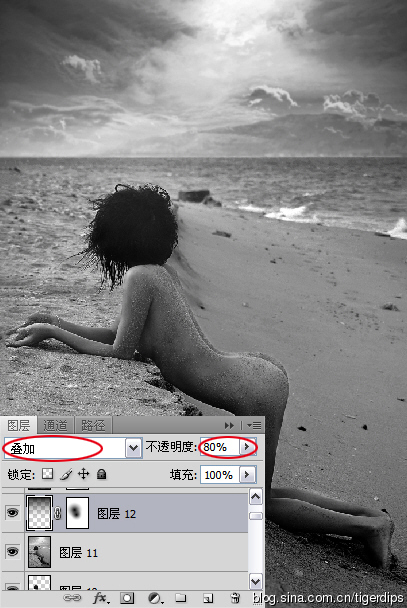The width and height of the screenshot is (407, 608).
Task: Click the layers list scrollbar thumb
Action: coord(256,516)
